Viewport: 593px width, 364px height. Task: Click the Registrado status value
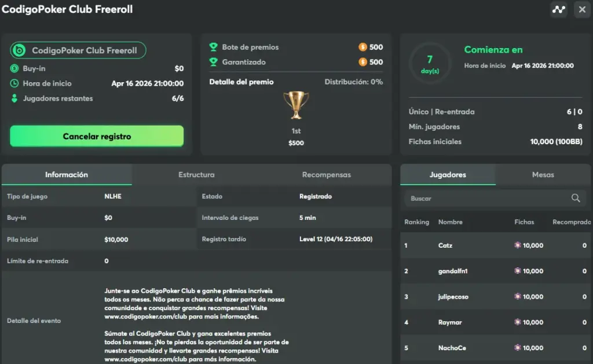[x=316, y=196]
